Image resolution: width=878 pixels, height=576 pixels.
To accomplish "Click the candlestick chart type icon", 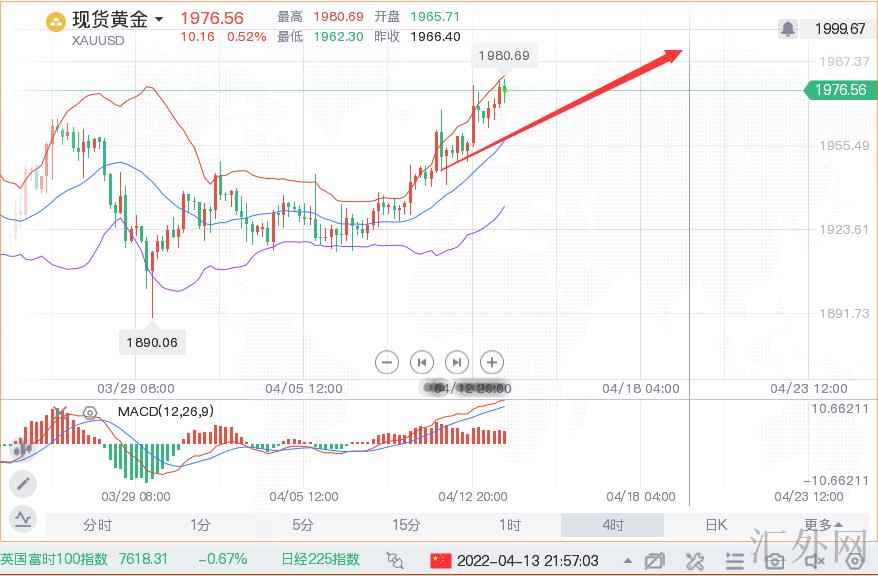I will (x=22, y=449).
